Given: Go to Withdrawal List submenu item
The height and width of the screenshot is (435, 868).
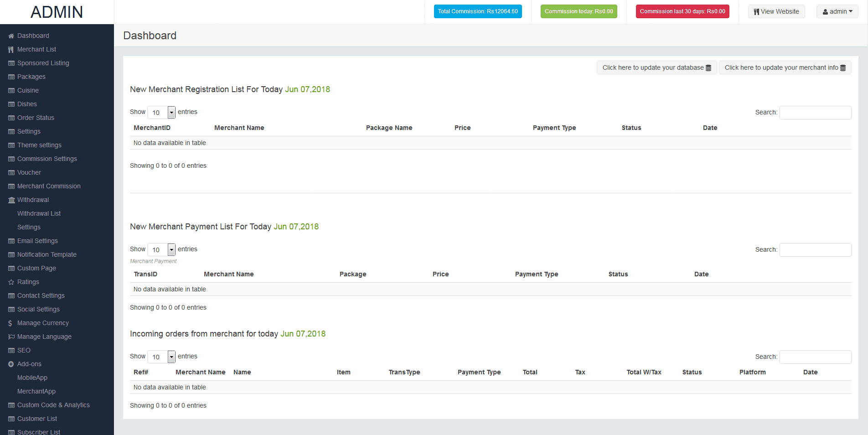Looking at the screenshot, I should [39, 213].
